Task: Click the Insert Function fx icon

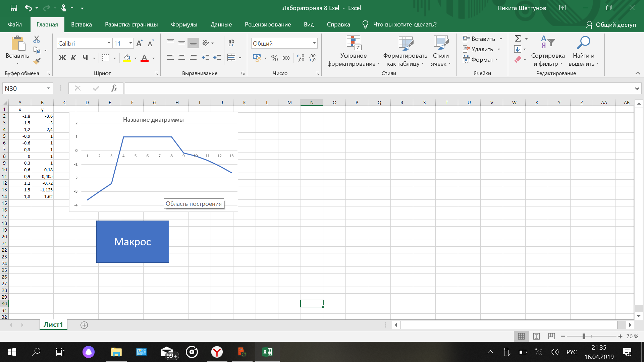Action: 114,88
